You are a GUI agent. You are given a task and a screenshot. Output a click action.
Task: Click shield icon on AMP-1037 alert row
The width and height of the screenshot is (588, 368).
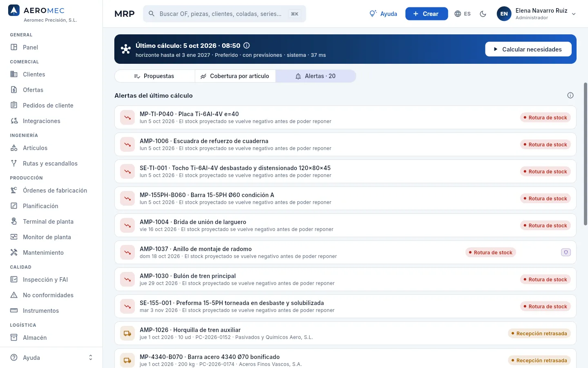[566, 252]
